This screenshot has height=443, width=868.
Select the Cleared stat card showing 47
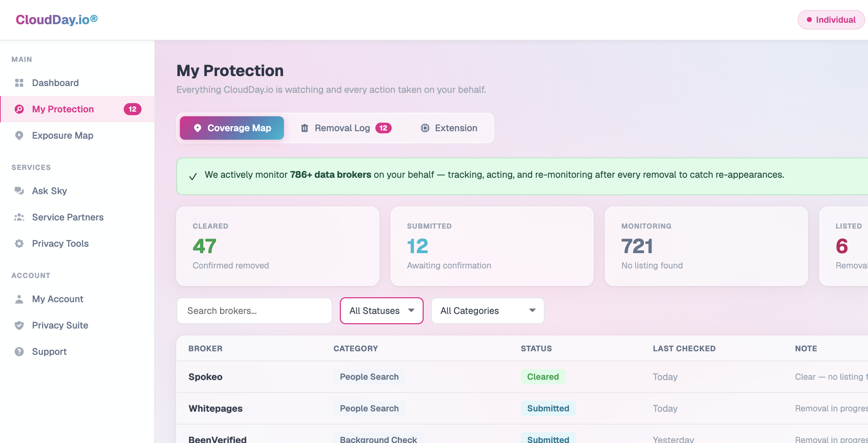(278, 246)
